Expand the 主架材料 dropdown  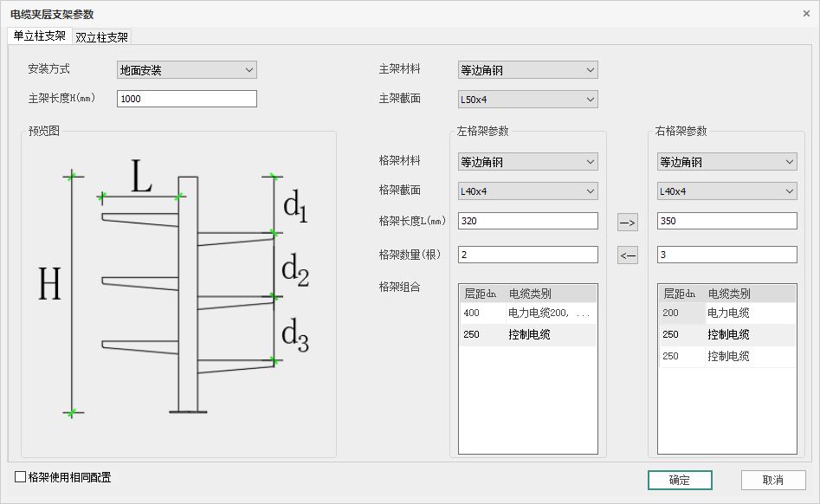(527, 70)
